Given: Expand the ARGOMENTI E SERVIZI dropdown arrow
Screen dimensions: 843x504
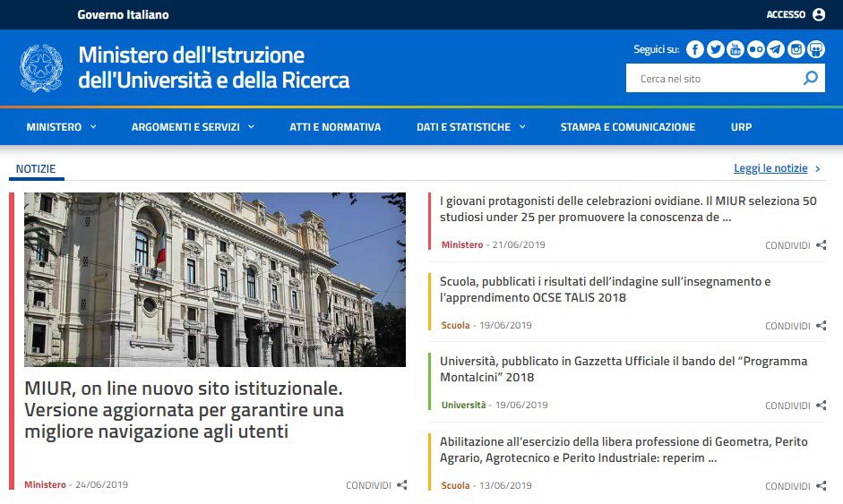Looking at the screenshot, I should pyautogui.click(x=251, y=127).
